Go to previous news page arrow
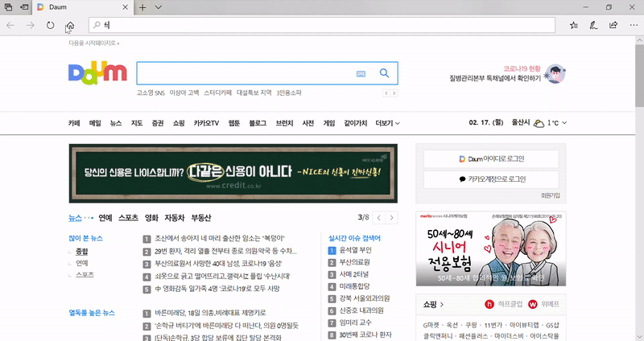This screenshot has height=341, width=644. [378, 217]
